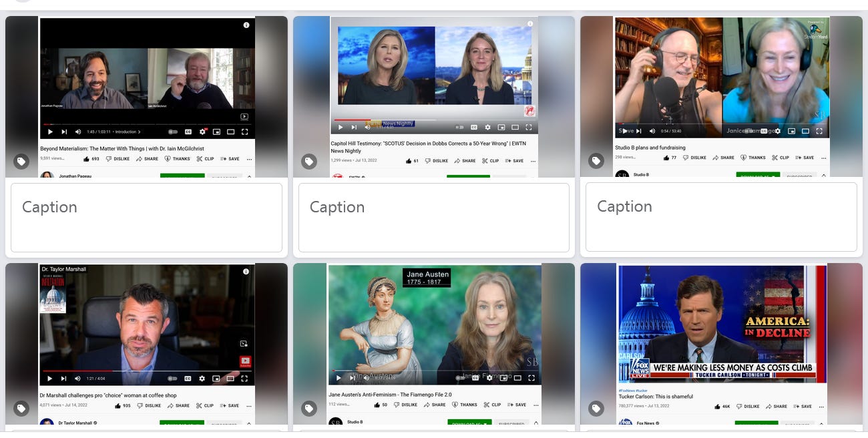Add caption under Beyond Materialism image
The image size is (868, 438).
coord(146,218)
